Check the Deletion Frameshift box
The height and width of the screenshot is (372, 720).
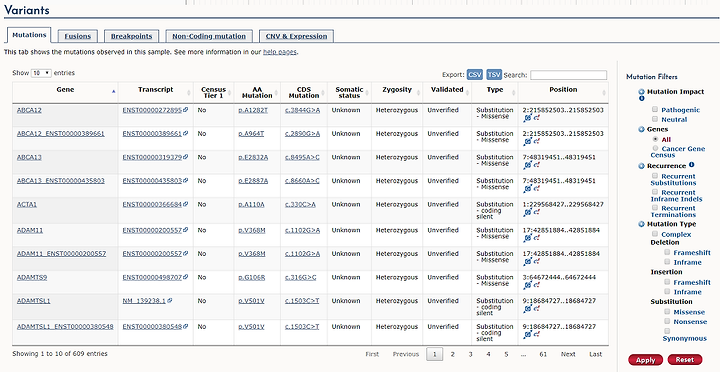pos(667,252)
